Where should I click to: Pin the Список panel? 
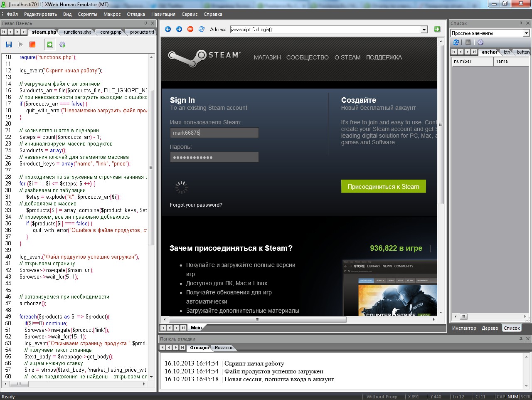coord(521,23)
